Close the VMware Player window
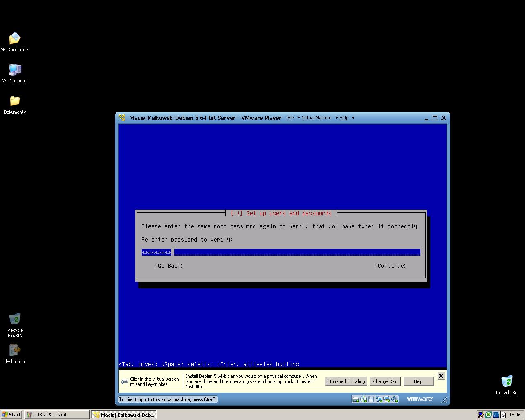Screen dimensions: 525x420 443,118
